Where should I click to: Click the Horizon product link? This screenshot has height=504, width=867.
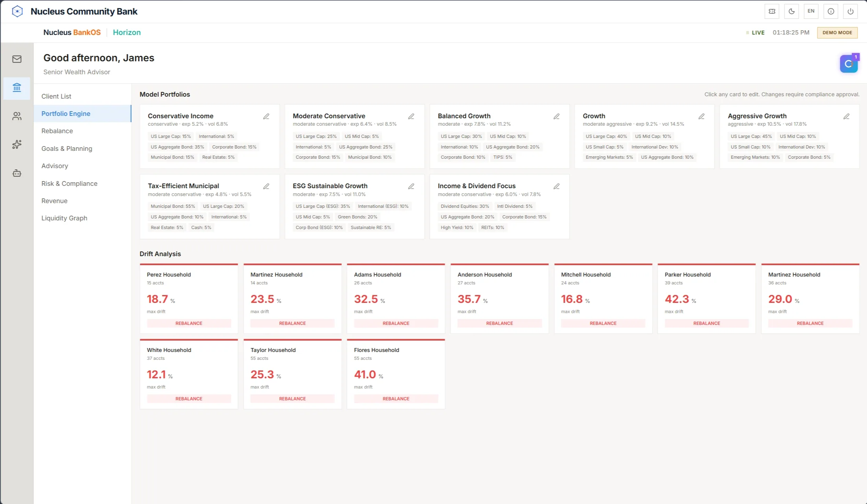(x=126, y=33)
